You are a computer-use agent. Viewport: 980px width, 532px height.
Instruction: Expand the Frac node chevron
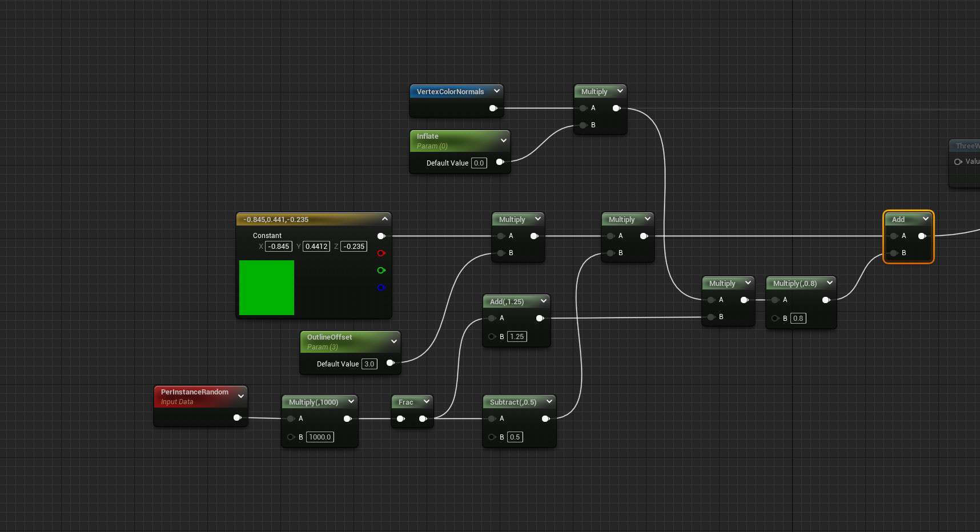pos(427,401)
